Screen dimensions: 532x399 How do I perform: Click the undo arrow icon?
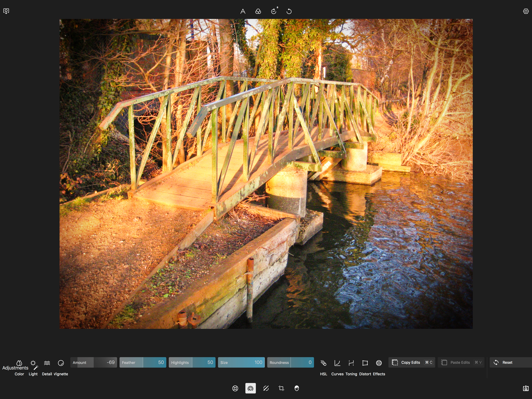pos(289,11)
